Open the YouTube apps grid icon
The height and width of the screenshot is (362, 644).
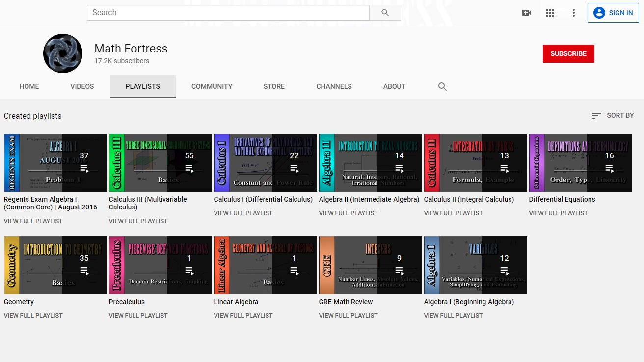(550, 13)
